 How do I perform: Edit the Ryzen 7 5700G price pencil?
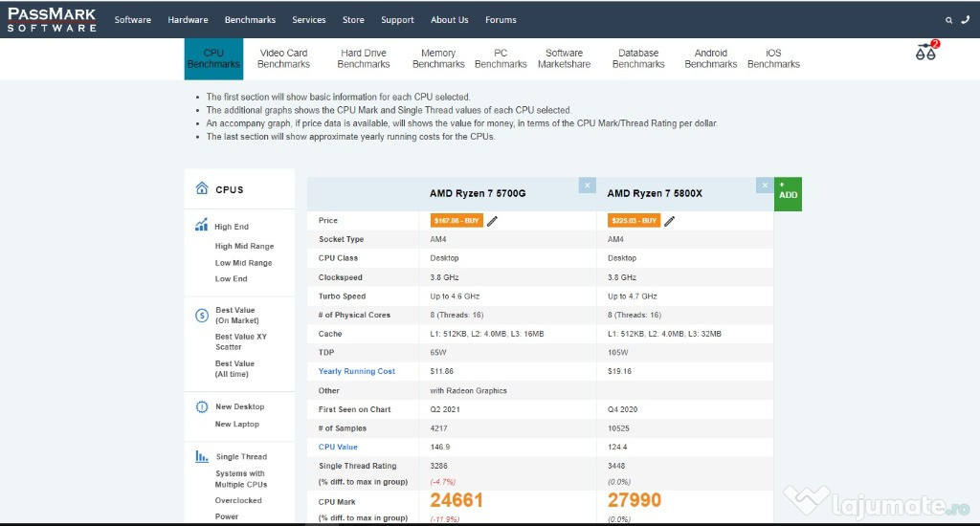click(x=493, y=221)
